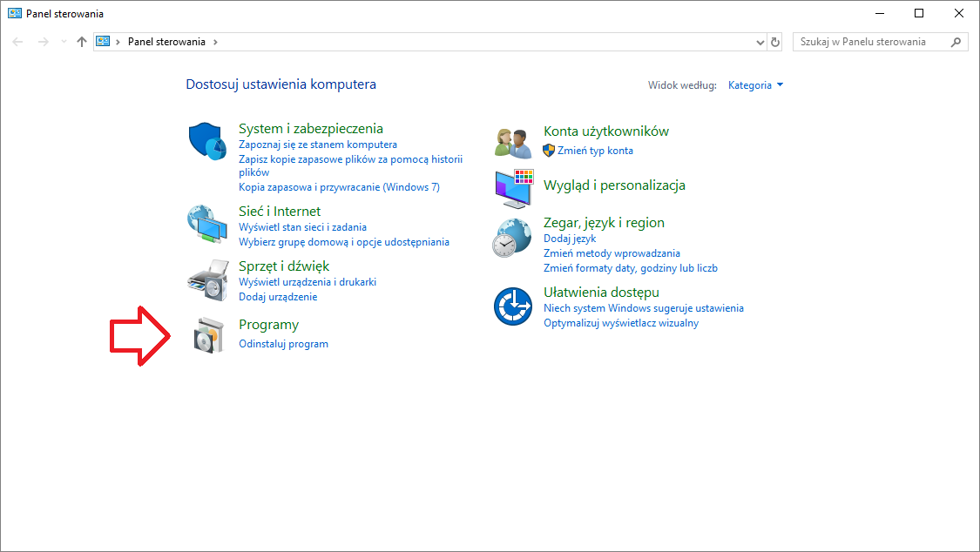Viewport: 980px width, 552px height.
Task: Open the recent locations dropdown arrow
Action: tap(63, 42)
